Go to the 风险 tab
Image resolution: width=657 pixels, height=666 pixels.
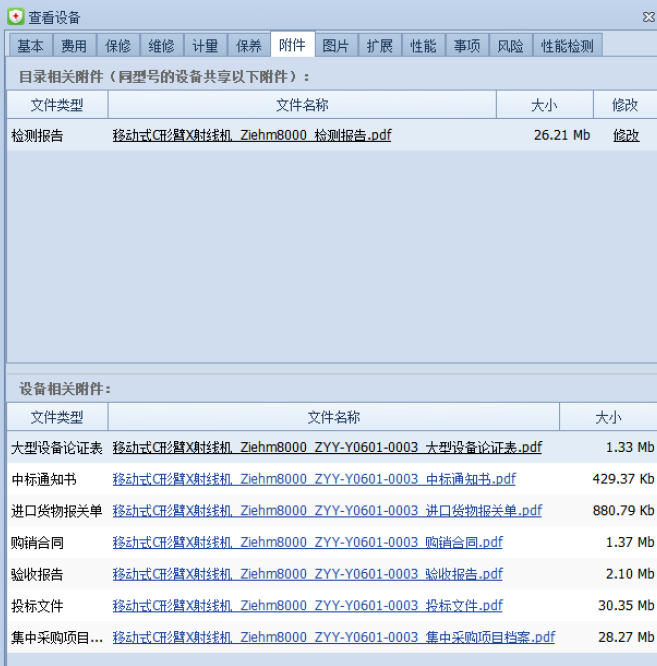tap(511, 45)
